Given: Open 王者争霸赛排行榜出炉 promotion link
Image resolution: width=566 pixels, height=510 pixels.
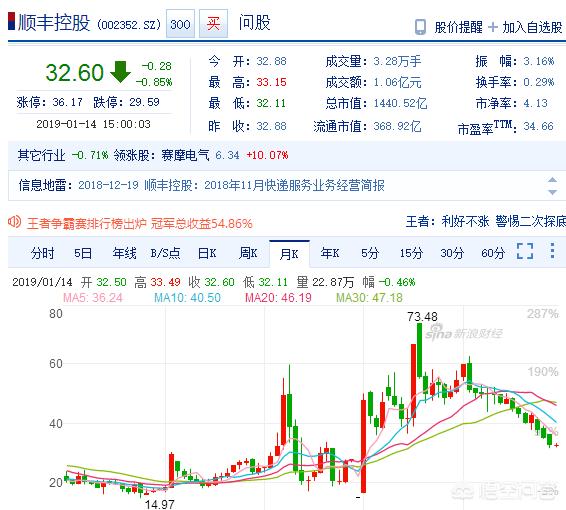Looking at the screenshot, I should [x=86, y=224].
